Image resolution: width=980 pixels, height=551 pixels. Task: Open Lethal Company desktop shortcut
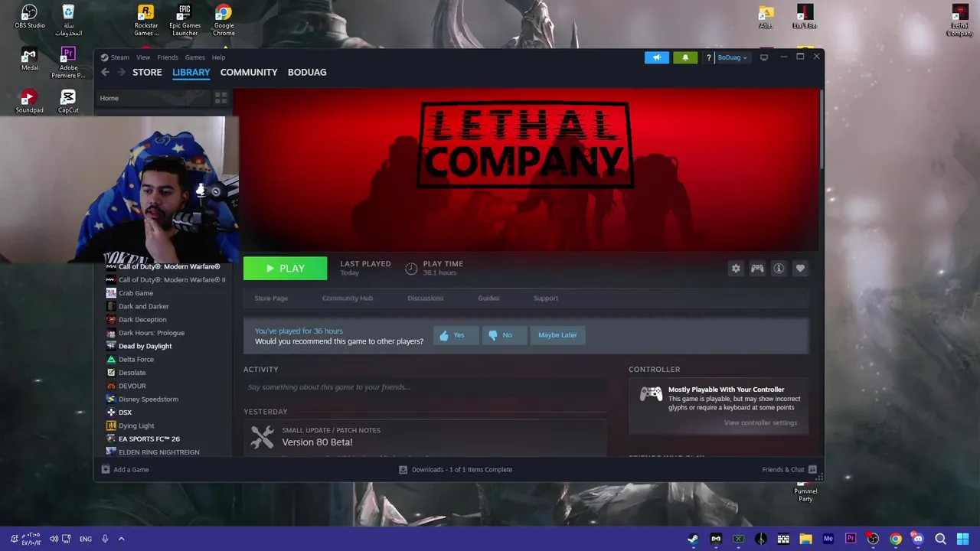[x=960, y=20]
